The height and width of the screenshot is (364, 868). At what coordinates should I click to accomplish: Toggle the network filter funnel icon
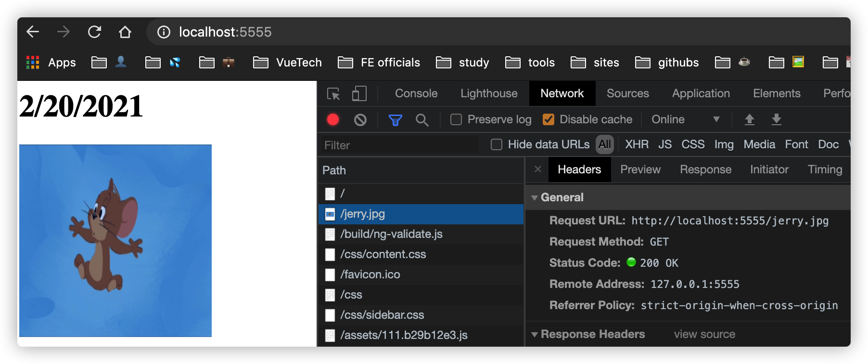[x=395, y=119]
